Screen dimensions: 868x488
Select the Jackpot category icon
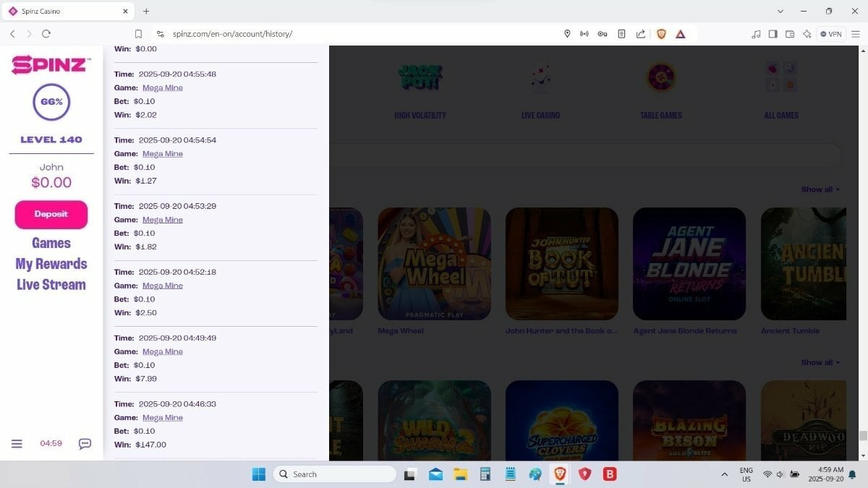(420, 77)
